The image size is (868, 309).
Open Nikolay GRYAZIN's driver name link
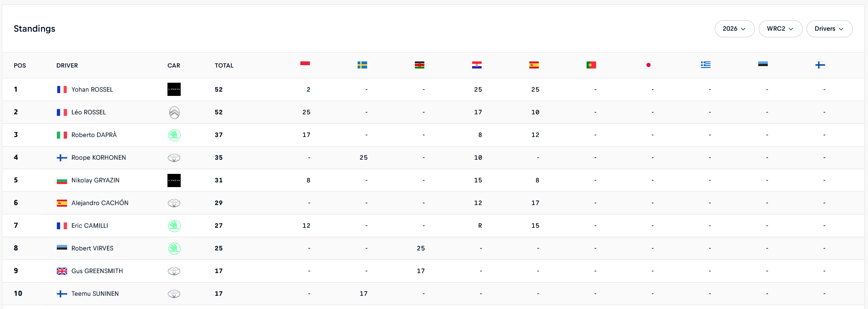tap(95, 180)
